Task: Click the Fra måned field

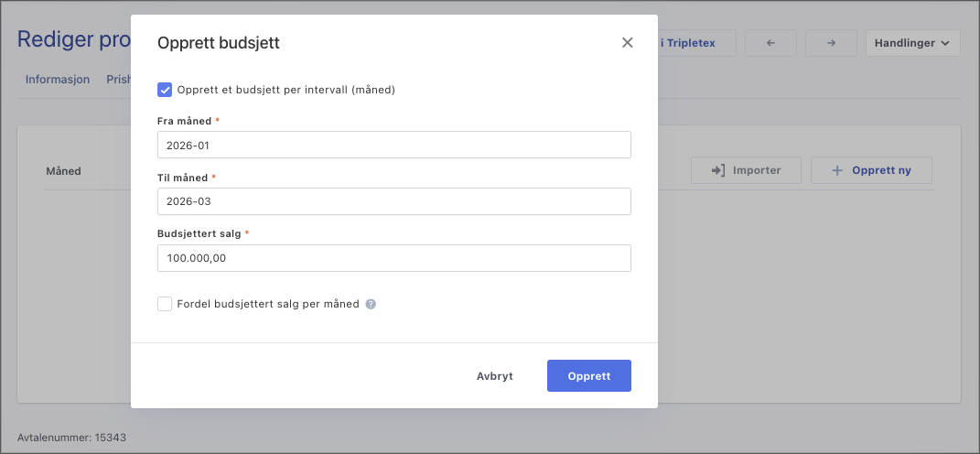Action: pos(393,145)
